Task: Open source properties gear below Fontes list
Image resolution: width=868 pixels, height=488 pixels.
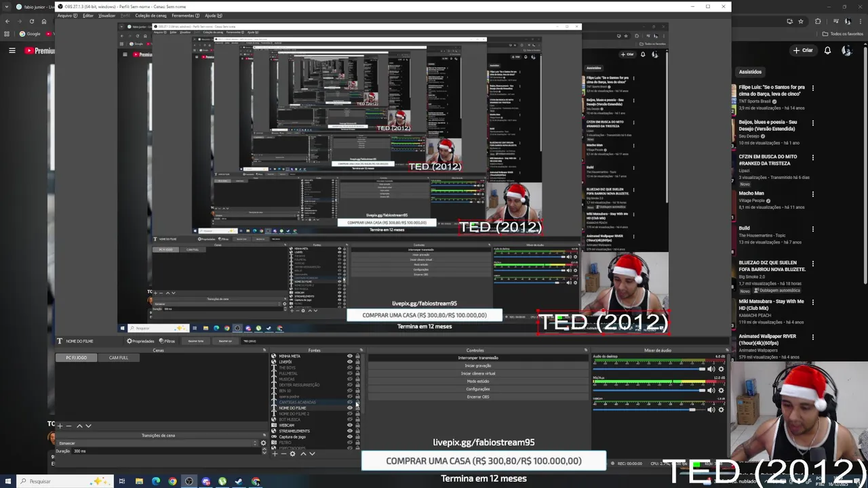Action: pyautogui.click(x=292, y=453)
